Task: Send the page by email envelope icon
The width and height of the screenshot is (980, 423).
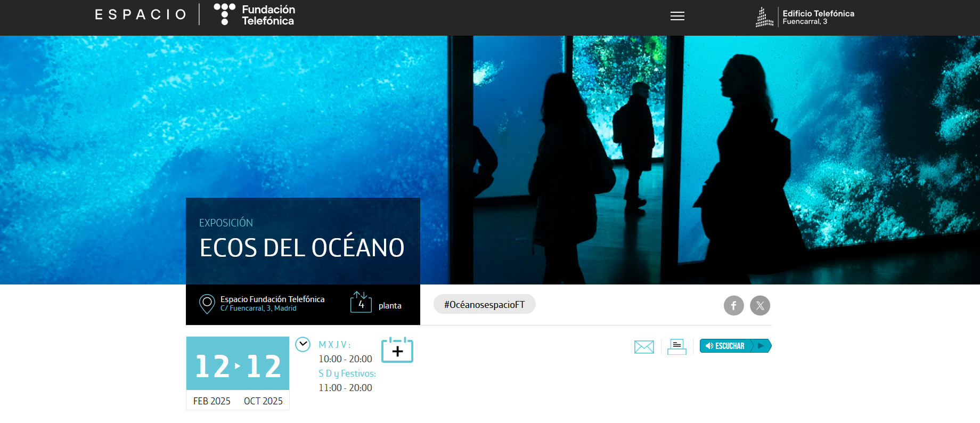Action: [x=644, y=347]
